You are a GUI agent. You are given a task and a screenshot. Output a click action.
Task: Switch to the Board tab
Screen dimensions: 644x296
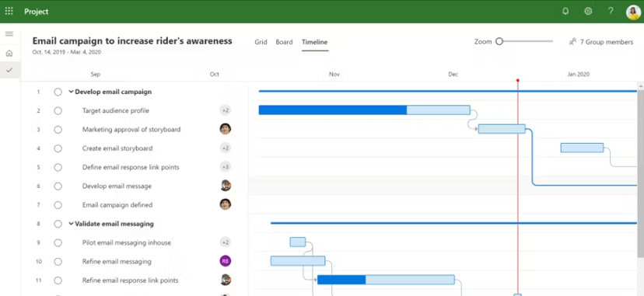[284, 42]
